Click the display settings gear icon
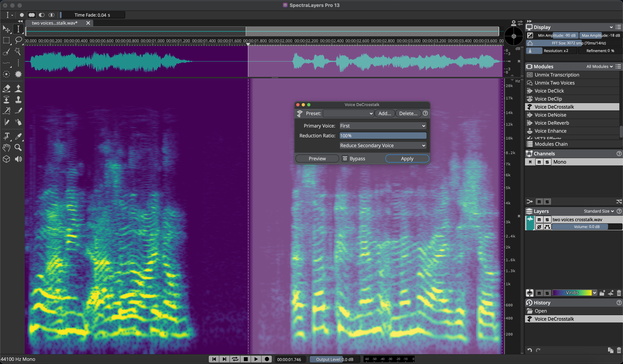 point(514,23)
